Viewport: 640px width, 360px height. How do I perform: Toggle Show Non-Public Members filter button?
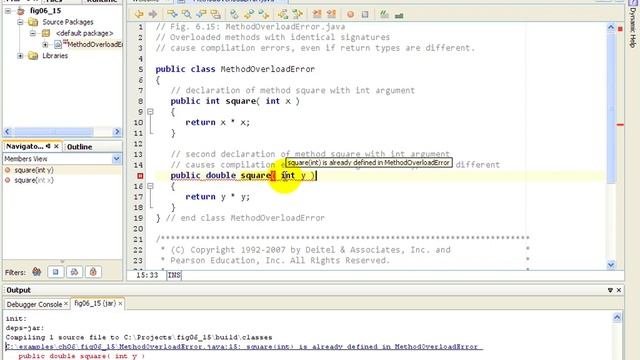[x=93, y=272]
